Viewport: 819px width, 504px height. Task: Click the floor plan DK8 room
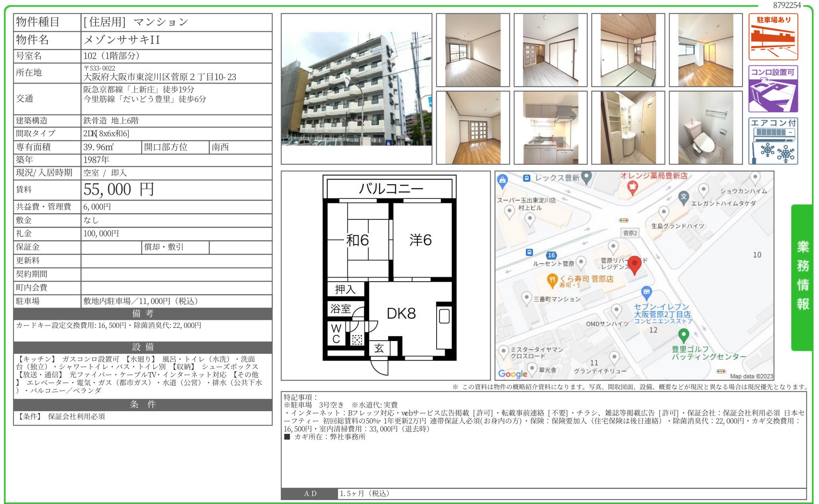401,314
